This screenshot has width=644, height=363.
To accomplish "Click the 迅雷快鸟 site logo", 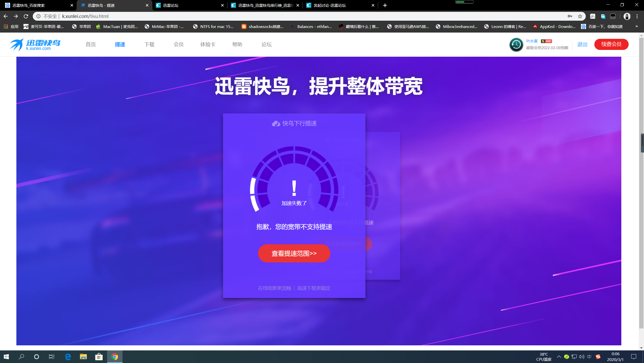I will pos(35,45).
